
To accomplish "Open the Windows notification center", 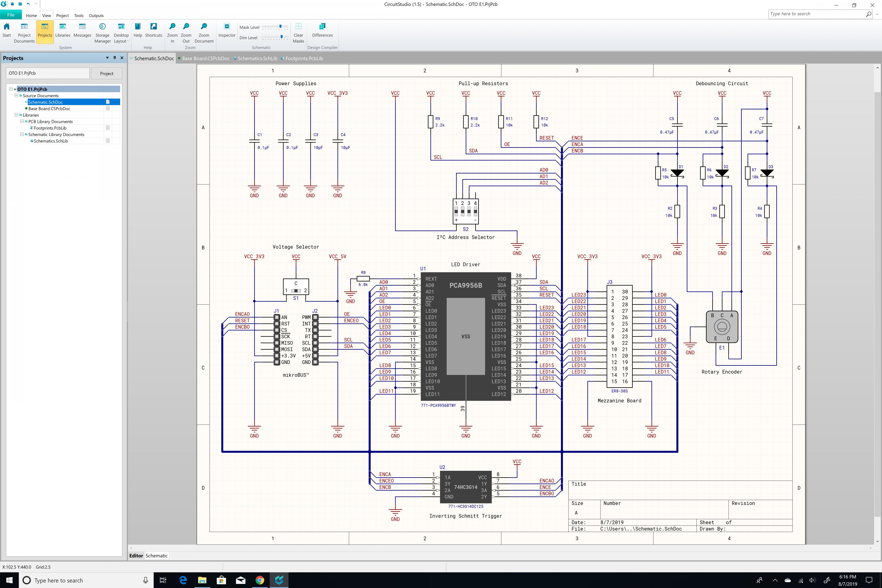I will point(869,580).
